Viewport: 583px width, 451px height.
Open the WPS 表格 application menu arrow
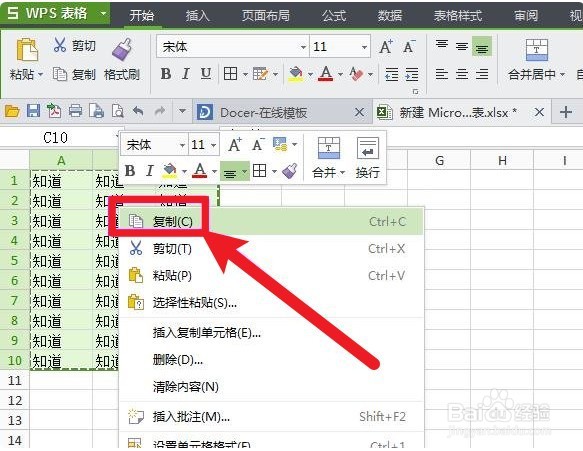coord(103,14)
